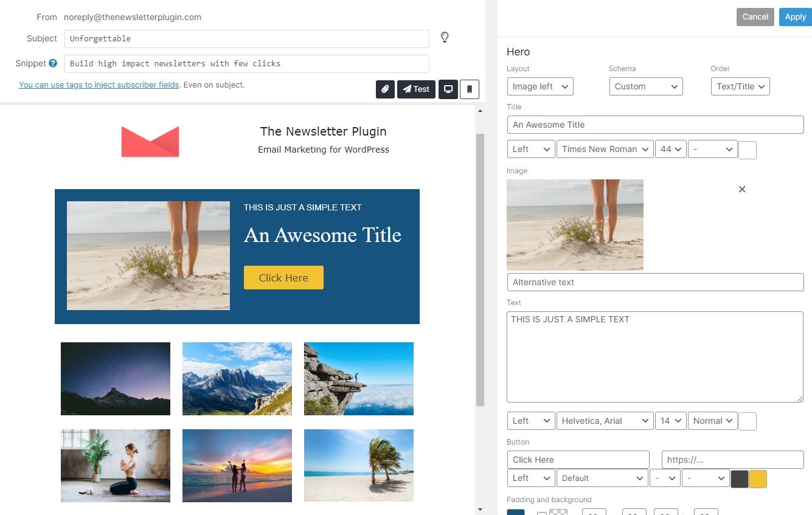Pick the Text font color swatch
This screenshot has height=515, width=812.
(x=748, y=421)
